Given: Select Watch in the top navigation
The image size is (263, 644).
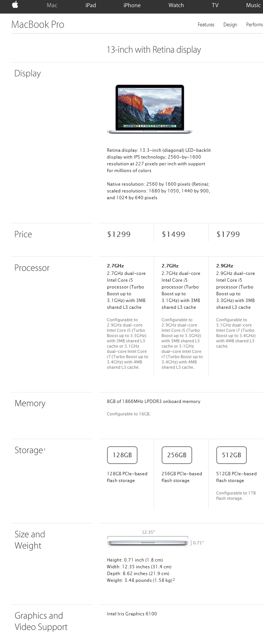Looking at the screenshot, I should (x=176, y=5).
